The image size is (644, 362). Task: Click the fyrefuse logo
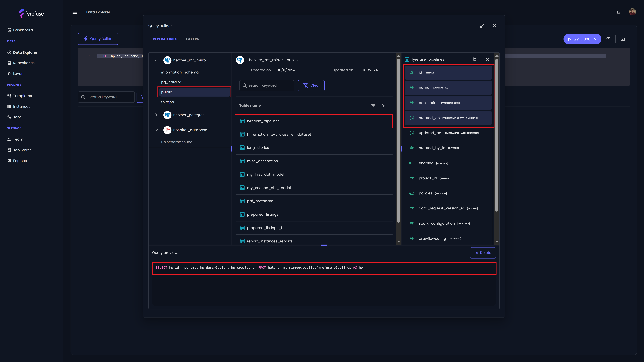(32, 13)
